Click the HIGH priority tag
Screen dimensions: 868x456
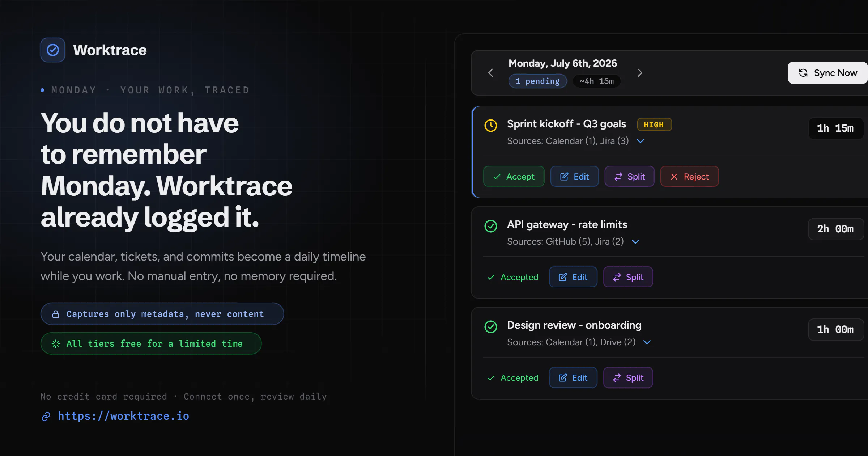click(654, 124)
